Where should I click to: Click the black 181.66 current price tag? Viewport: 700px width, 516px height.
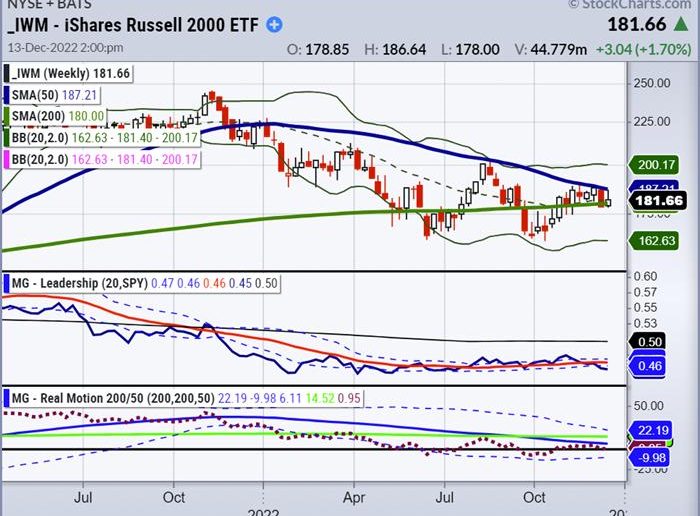(x=658, y=200)
